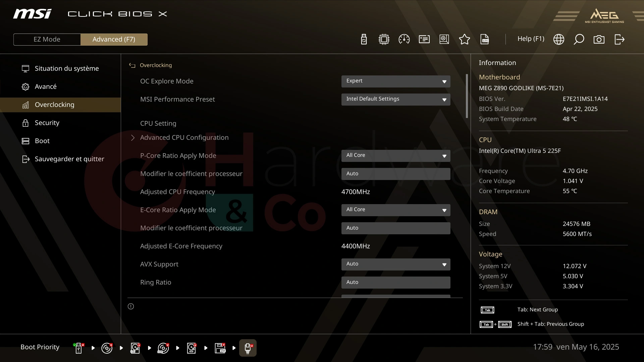Image resolution: width=644 pixels, height=362 pixels.
Task: Click Tab: Next Group hint
Action: tap(537, 310)
